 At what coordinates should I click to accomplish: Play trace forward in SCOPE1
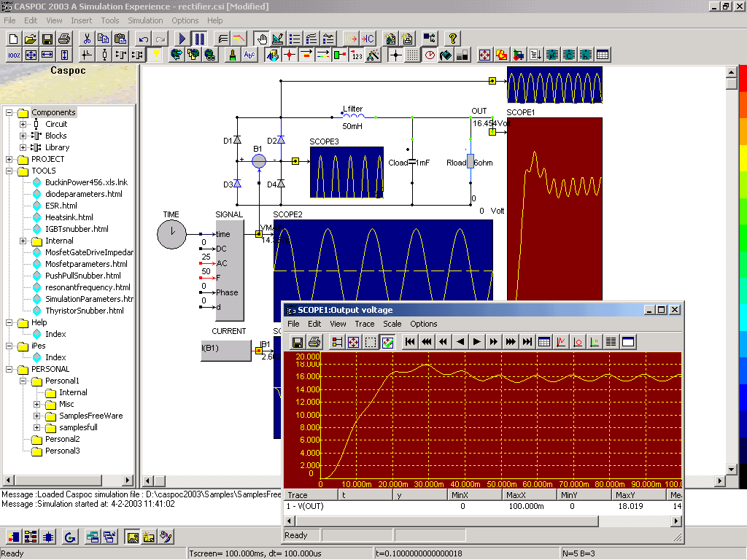pos(476,342)
